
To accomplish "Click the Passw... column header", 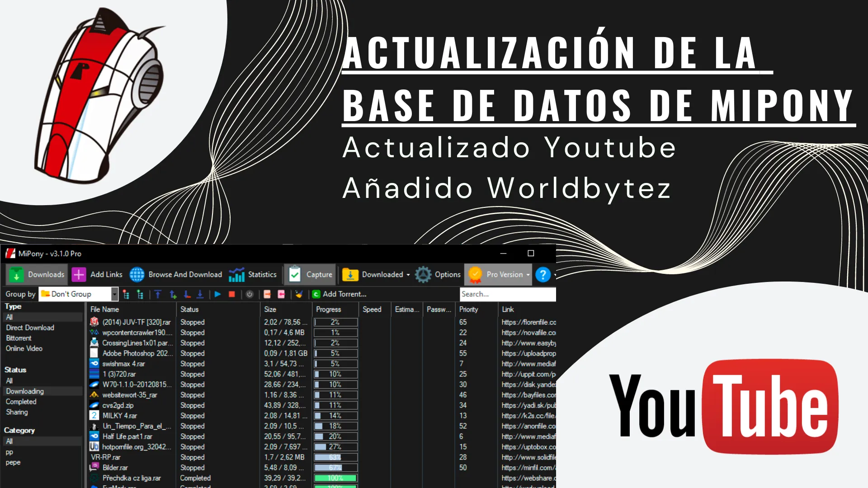I will click(439, 310).
